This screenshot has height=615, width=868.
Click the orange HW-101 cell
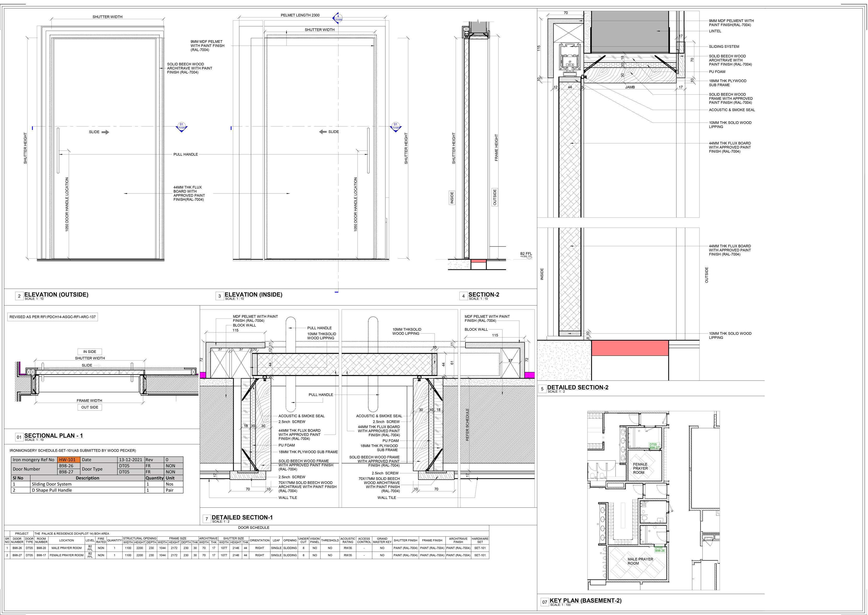69,460
